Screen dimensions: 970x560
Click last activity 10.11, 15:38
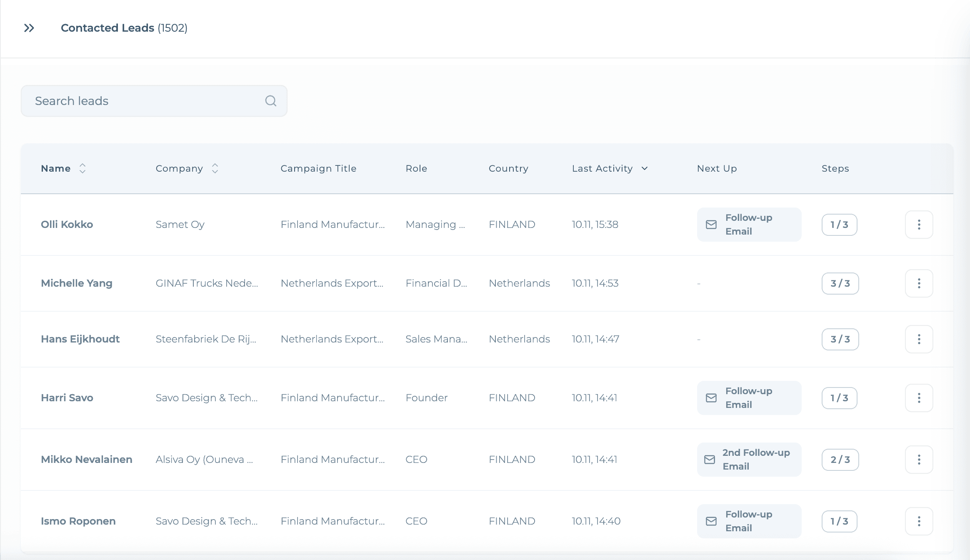coord(595,225)
